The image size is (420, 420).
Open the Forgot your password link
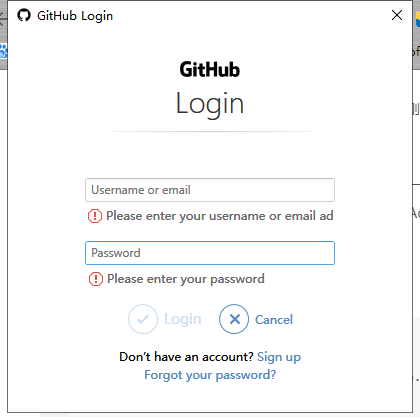click(x=210, y=375)
